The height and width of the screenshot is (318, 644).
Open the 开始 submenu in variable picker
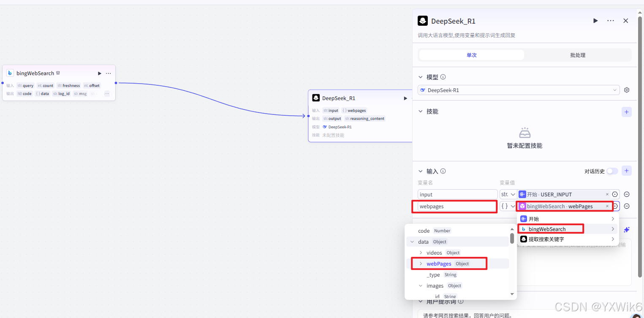point(568,219)
